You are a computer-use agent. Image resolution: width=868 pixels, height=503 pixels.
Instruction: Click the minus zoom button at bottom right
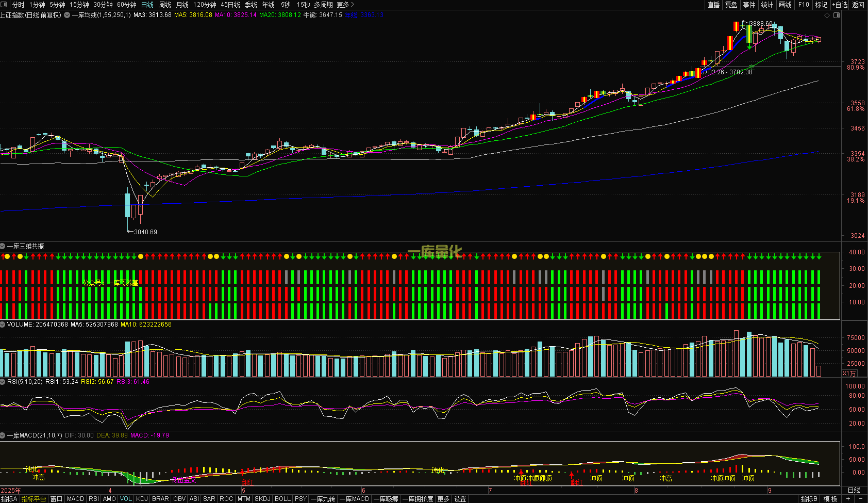pos(860,499)
